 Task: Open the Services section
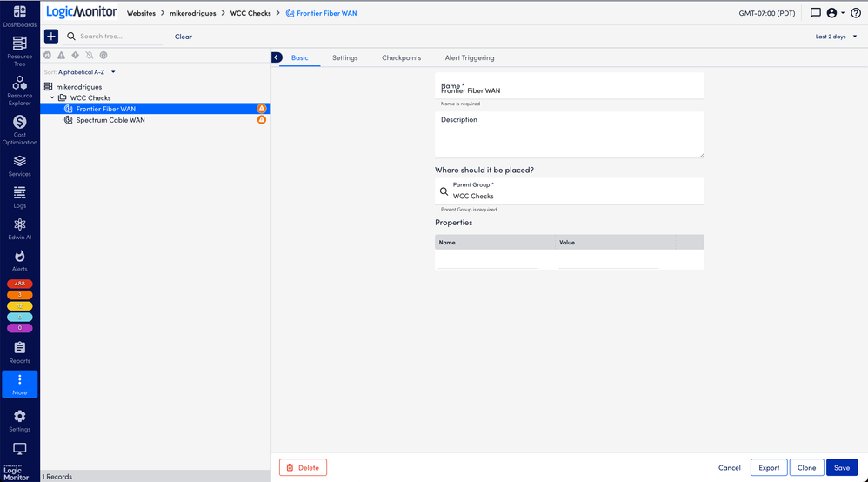tap(19, 165)
